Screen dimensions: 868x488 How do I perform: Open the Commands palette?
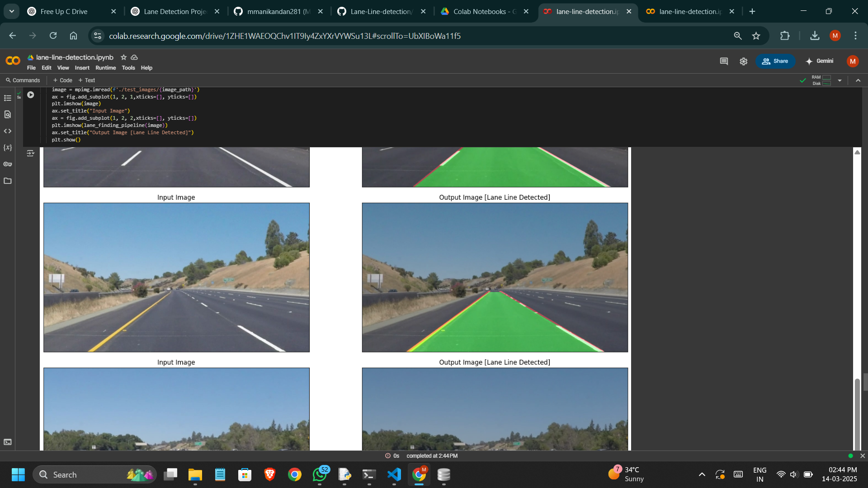pos(23,80)
